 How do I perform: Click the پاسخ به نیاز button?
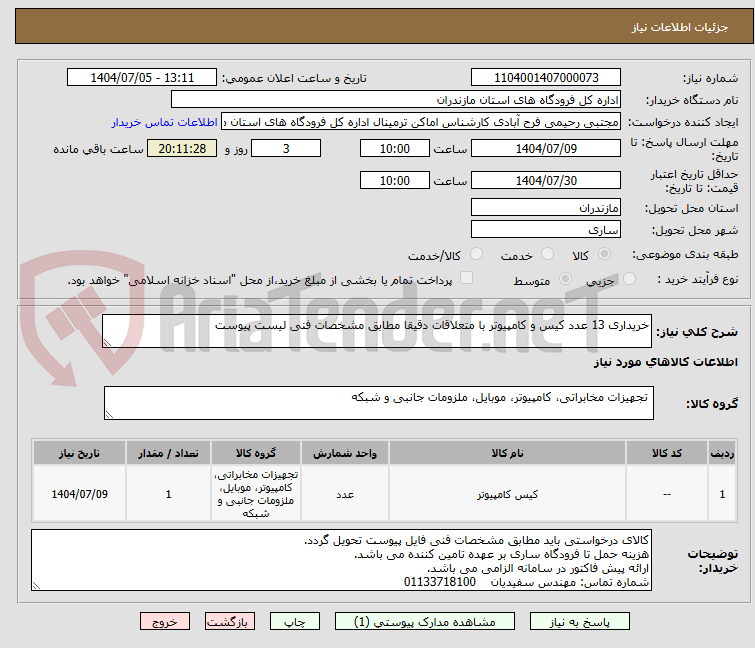(579, 622)
